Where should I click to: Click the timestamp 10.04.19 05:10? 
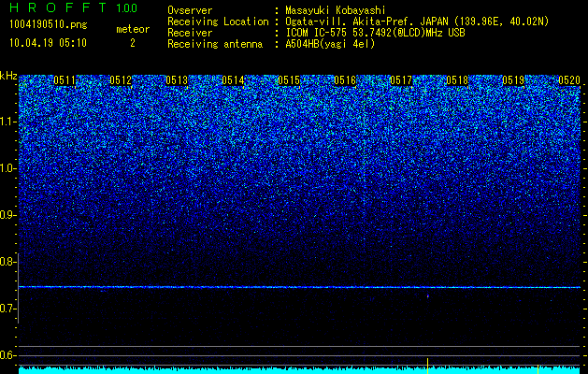48,43
